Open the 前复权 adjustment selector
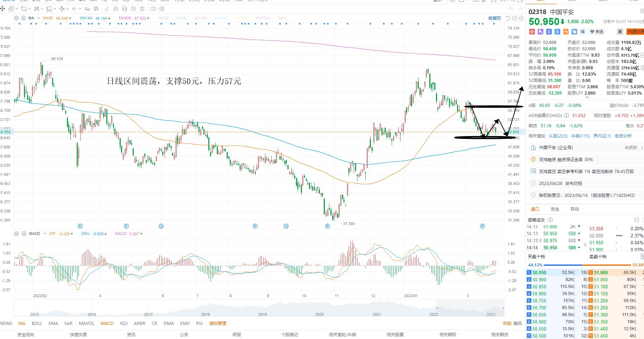This screenshot has width=644, height=339. pyautogui.click(x=495, y=18)
